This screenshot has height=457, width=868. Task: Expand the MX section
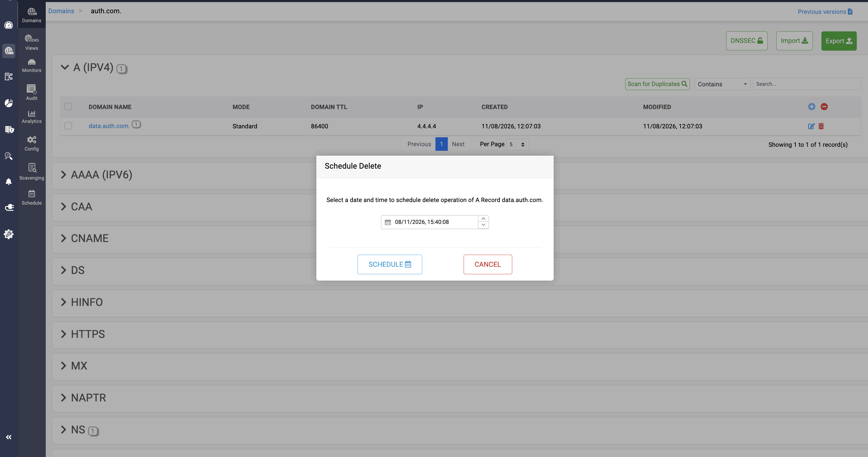coord(63,365)
